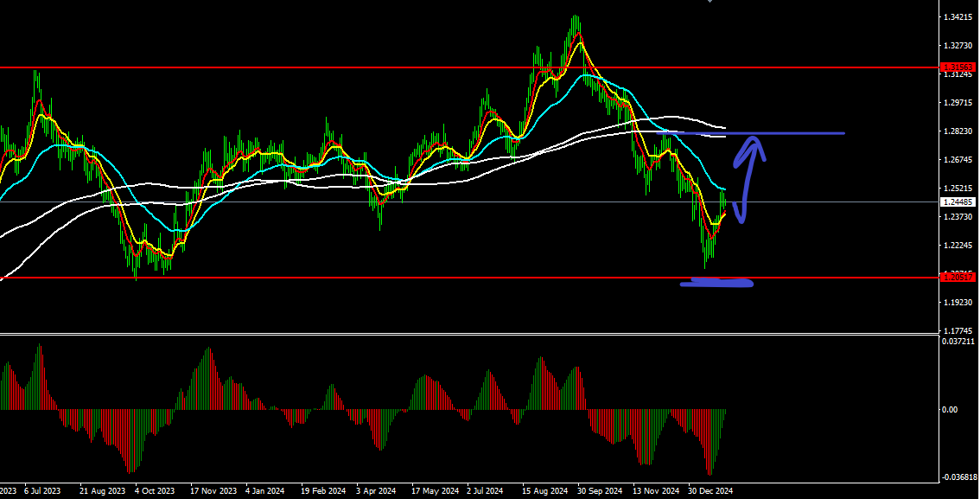Click the red 1.20517 price label
Image resolution: width=980 pixels, height=499 pixels.
coord(958,277)
